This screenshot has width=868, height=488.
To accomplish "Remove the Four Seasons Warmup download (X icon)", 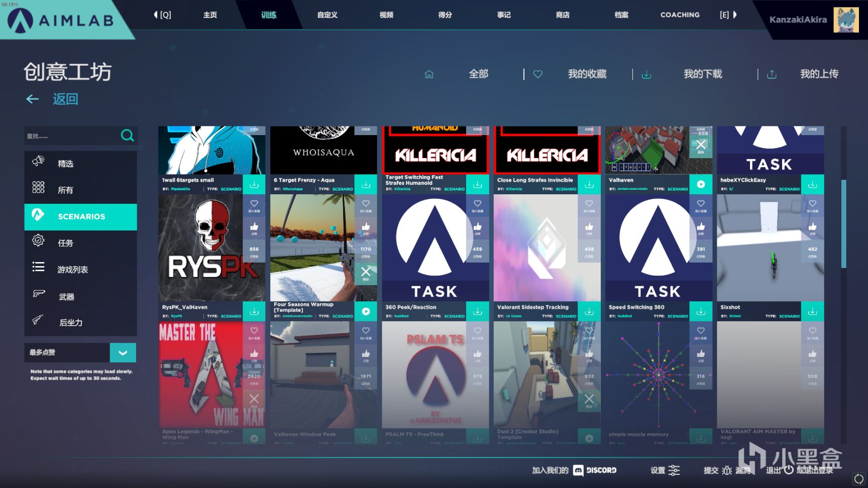I will click(366, 273).
